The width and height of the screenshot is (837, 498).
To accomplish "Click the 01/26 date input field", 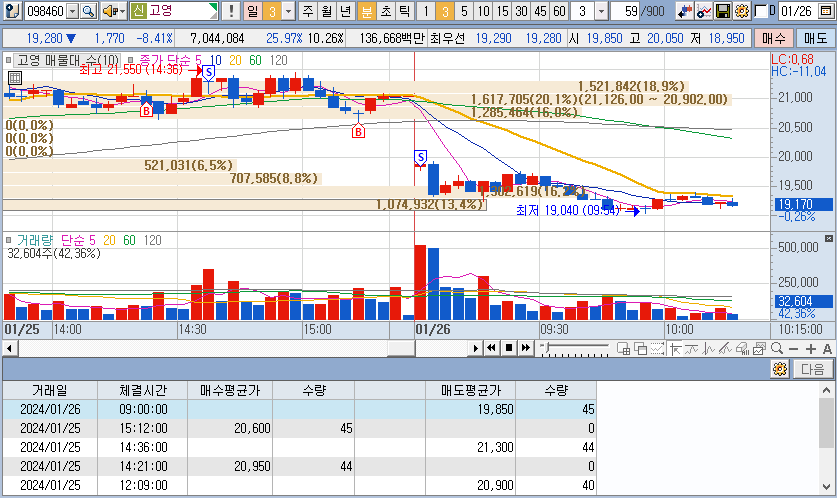I will pos(797,11).
